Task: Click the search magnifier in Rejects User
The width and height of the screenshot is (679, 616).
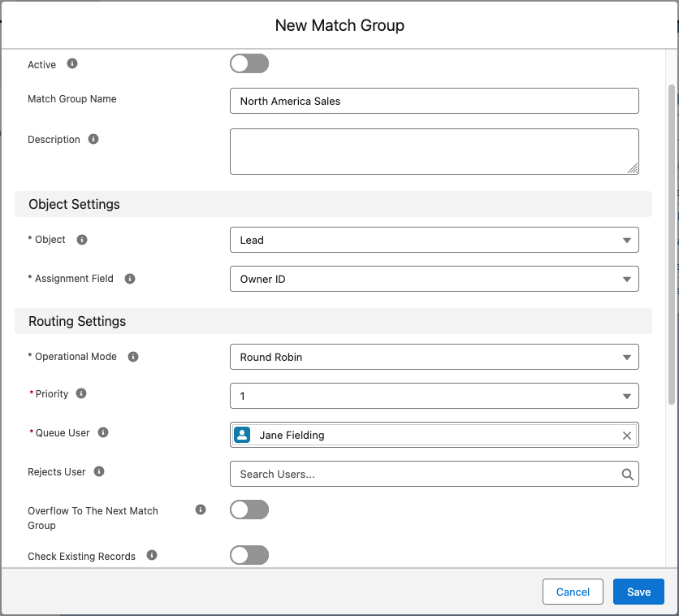Action: (x=628, y=475)
